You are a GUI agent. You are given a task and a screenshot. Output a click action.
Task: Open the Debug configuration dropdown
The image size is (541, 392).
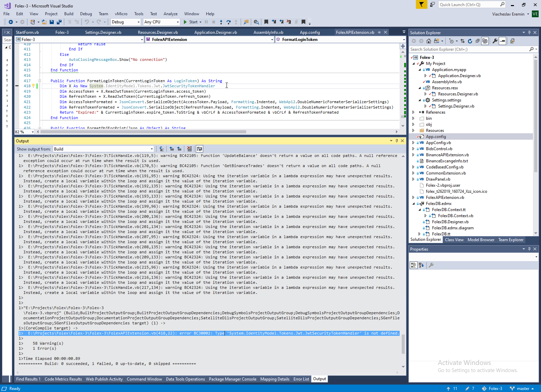click(x=125, y=22)
